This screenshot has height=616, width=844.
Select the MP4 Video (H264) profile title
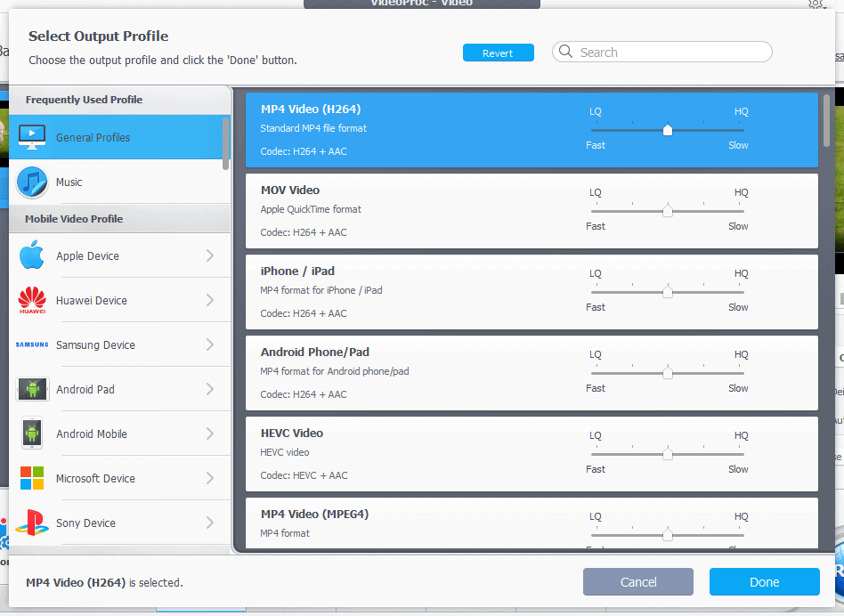tap(311, 109)
